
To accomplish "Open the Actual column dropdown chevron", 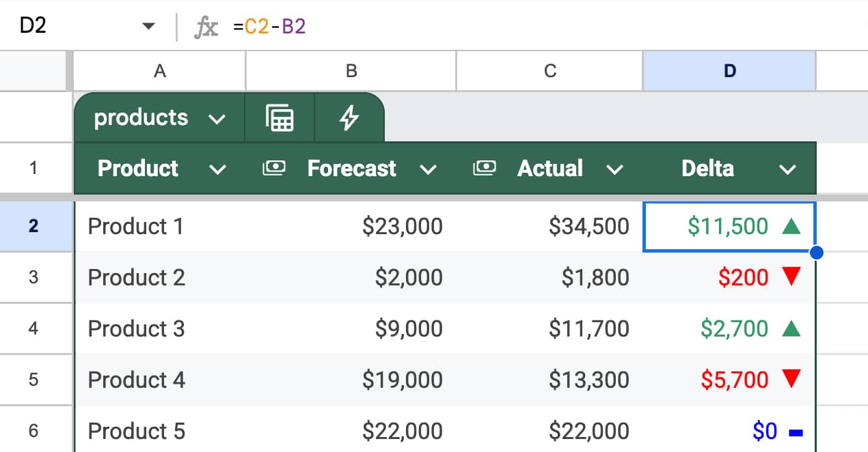I will tap(614, 169).
